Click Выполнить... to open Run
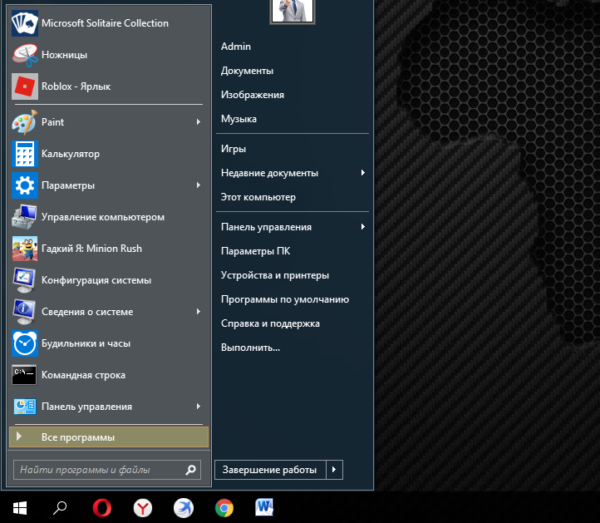This screenshot has height=523, width=600. [251, 348]
